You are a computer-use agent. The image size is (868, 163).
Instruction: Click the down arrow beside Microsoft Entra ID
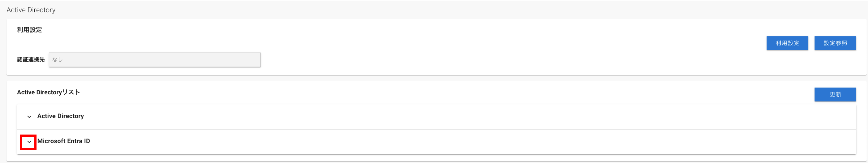29,142
